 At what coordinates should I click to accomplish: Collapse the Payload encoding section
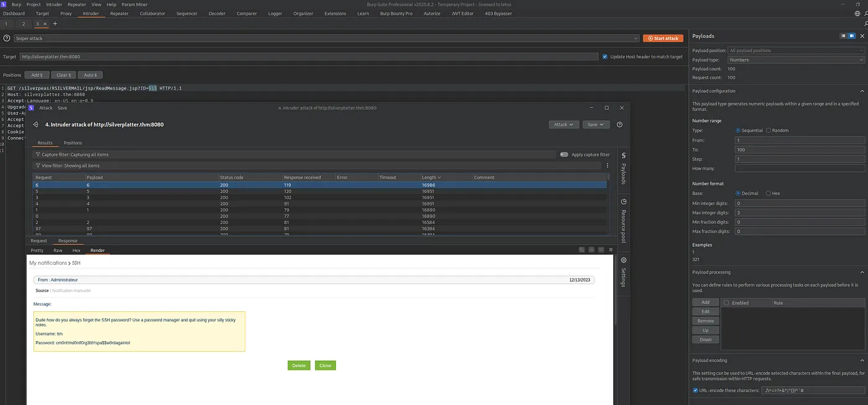tap(862, 360)
